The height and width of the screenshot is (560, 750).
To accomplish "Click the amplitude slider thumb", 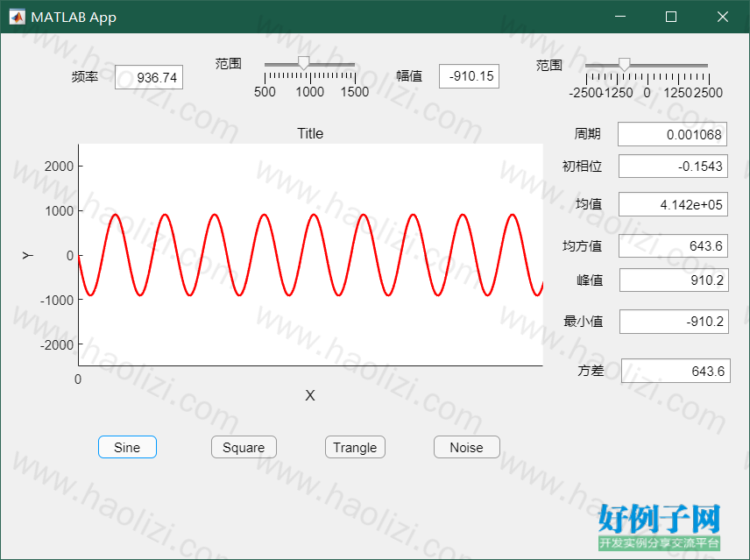I will (x=624, y=64).
